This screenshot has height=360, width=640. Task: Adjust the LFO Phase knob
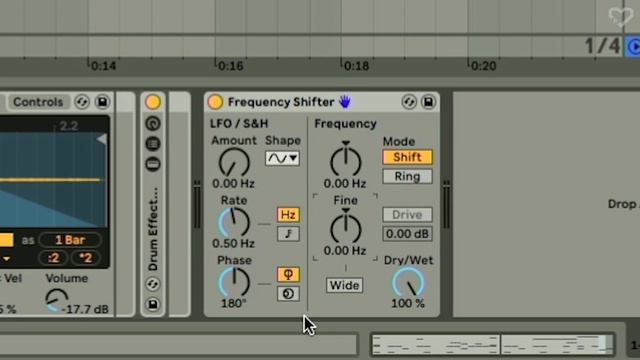[x=234, y=282]
